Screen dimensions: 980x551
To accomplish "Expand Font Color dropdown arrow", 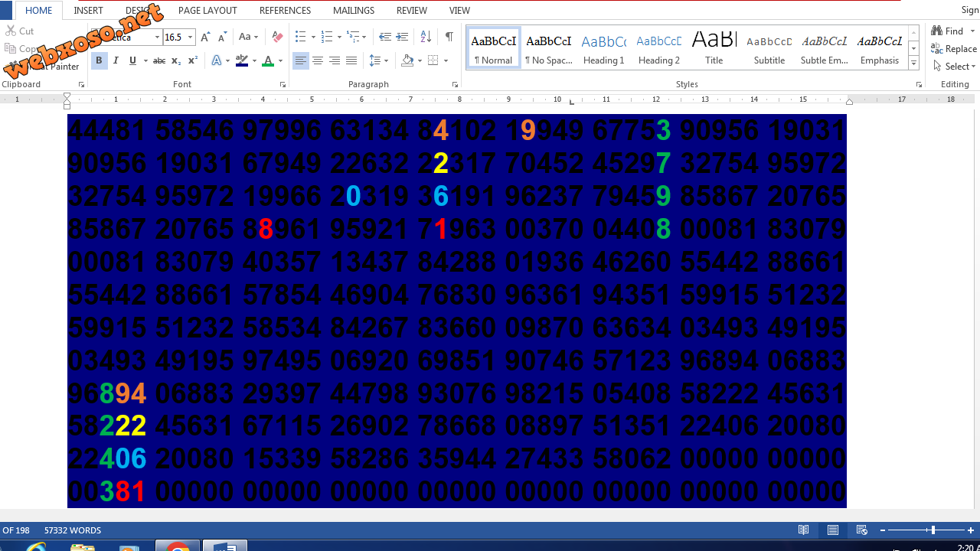I will point(281,60).
